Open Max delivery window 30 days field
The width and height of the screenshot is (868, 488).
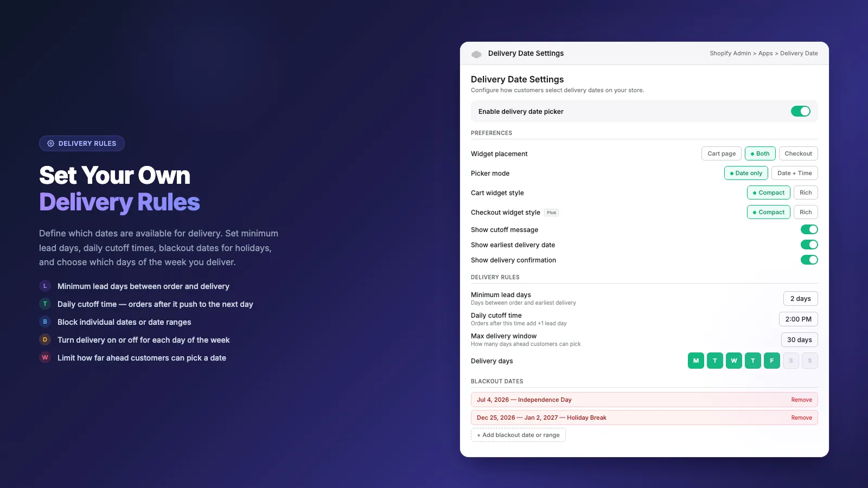[800, 340]
